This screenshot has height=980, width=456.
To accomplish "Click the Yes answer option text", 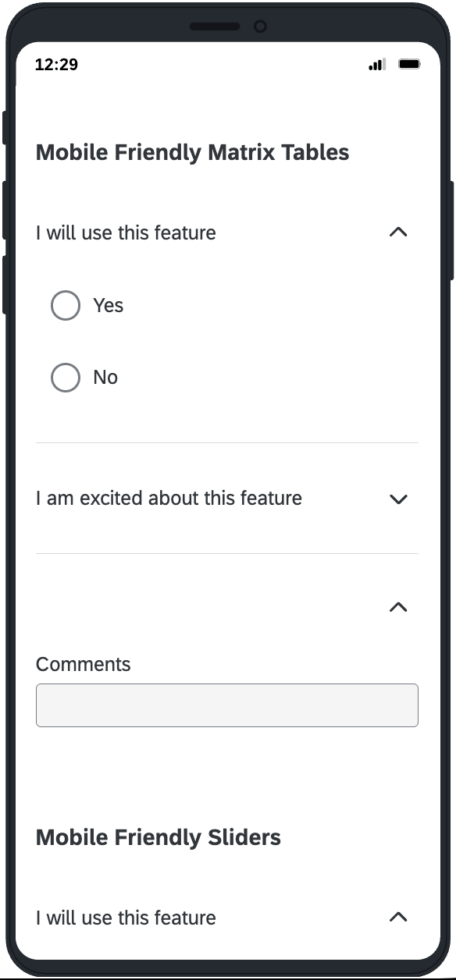I will point(108,305).
